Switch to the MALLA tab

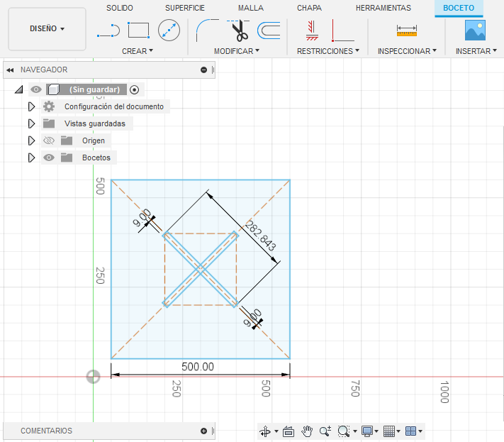251,8
